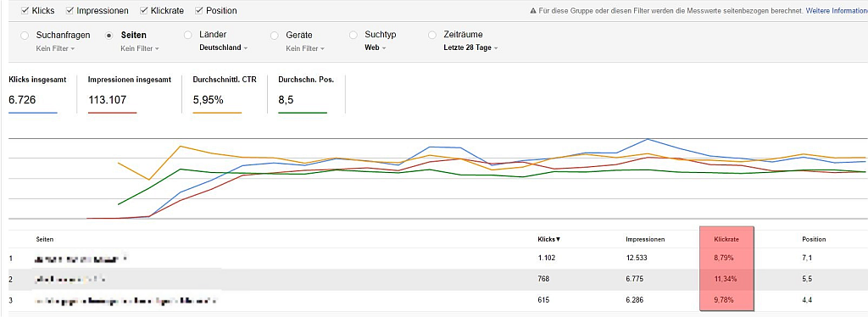The image size is (868, 317).
Task: Select the Geräte radio button
Action: 275,36
